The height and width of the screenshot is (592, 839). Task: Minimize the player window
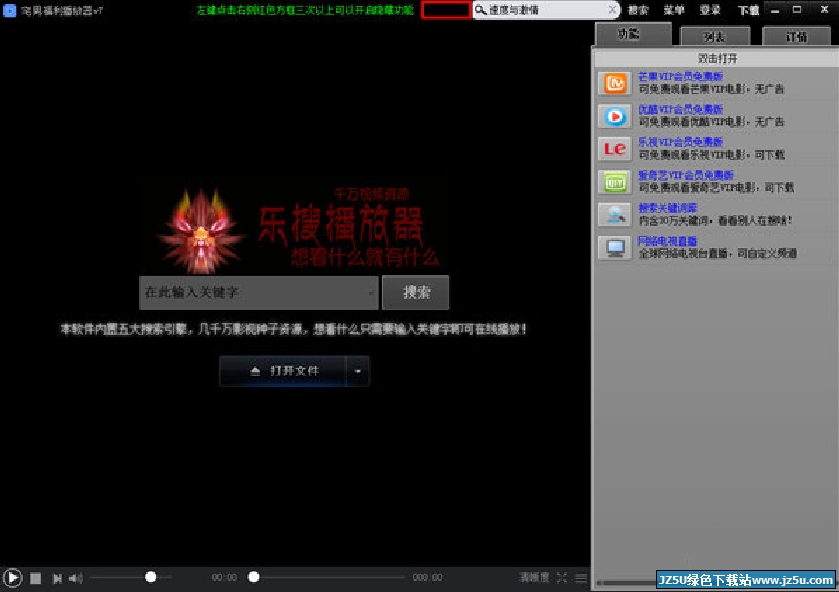tap(775, 10)
